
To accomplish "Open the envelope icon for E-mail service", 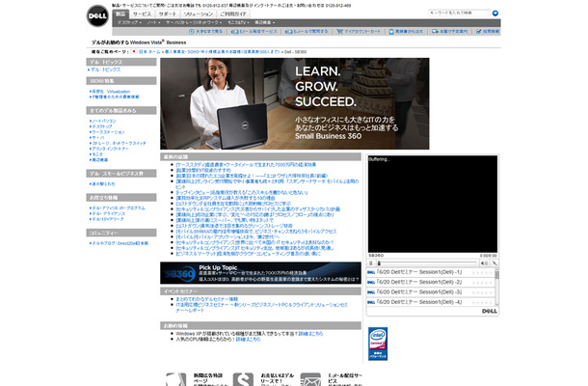I will (x=310, y=379).
